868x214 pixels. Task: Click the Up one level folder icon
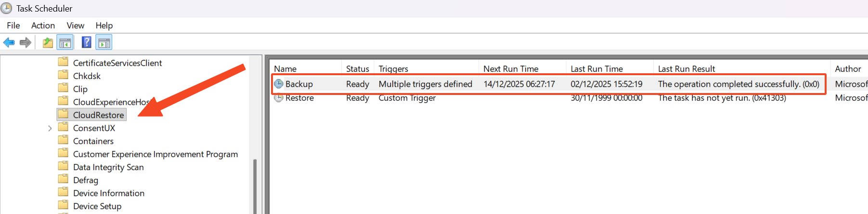48,43
